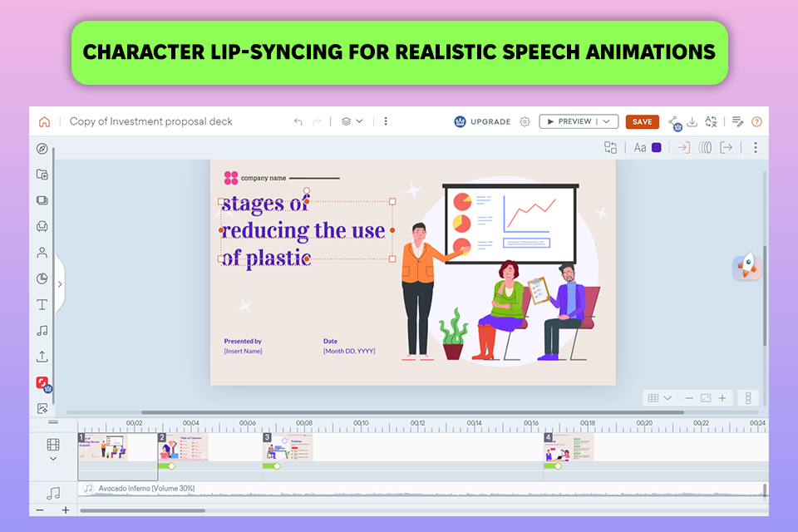The image size is (798, 532).
Task: Open the charts pie icon
Action: click(x=42, y=278)
